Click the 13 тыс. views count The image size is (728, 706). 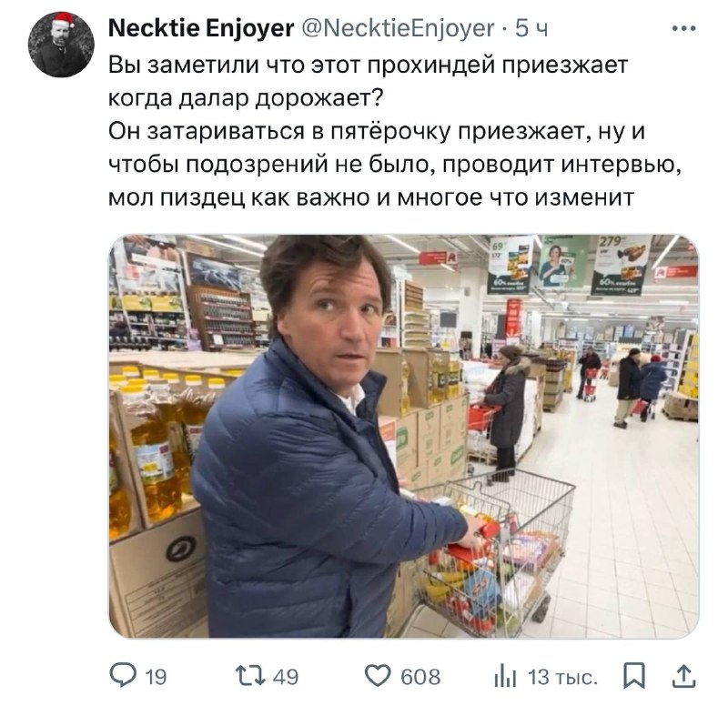(x=562, y=677)
